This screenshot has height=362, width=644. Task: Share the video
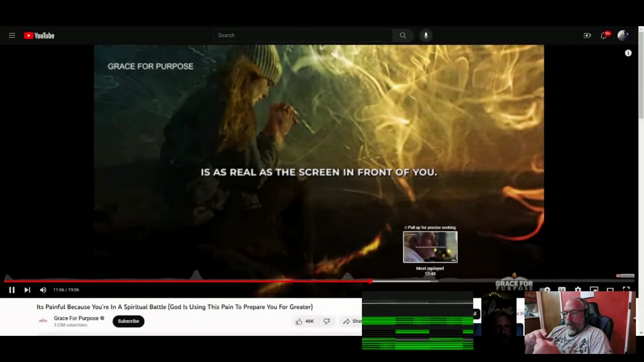(x=352, y=321)
